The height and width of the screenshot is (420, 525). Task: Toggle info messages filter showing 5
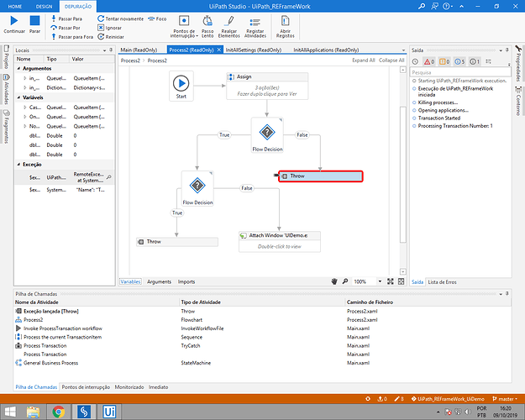click(x=459, y=61)
